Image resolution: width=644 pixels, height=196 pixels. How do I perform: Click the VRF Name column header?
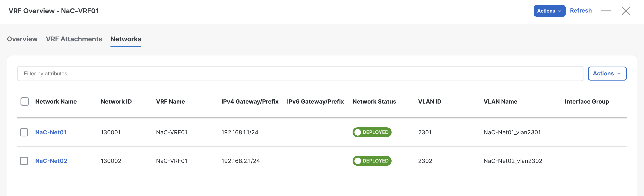[x=171, y=102]
